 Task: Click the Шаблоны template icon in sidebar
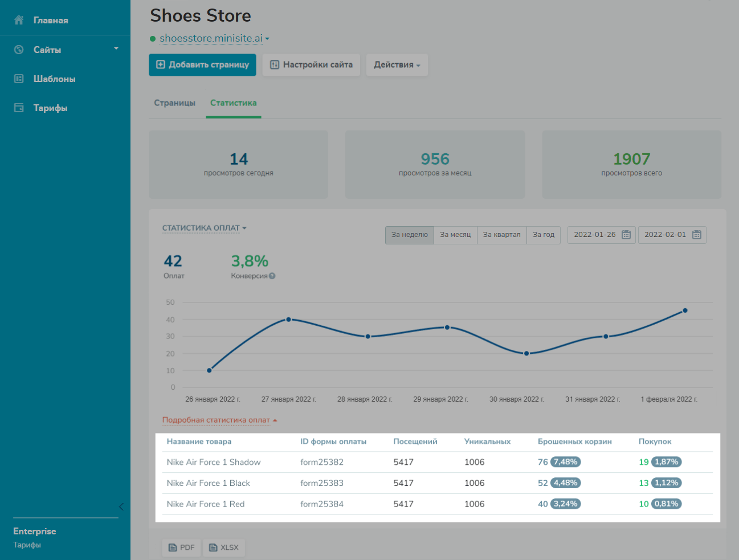19,79
